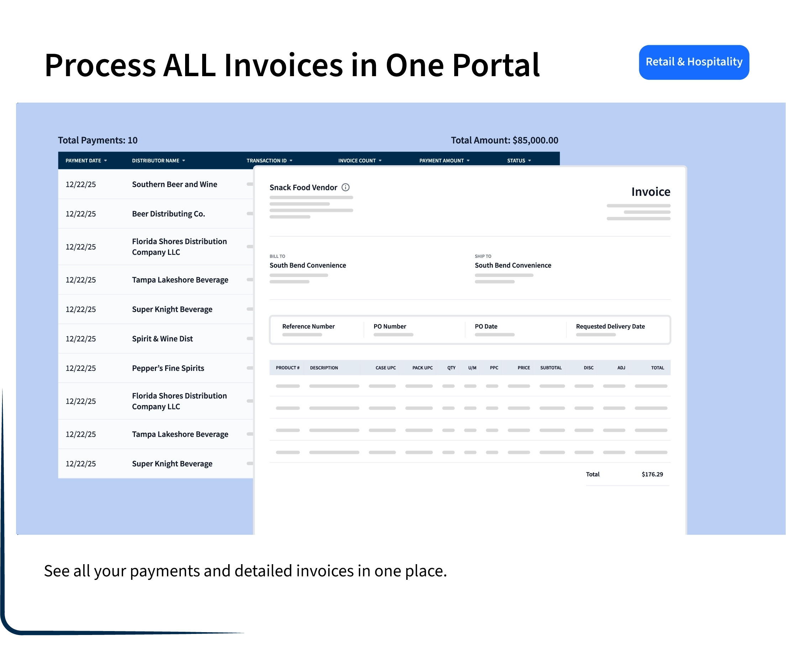Select Spirit & Wine Dist row

(162, 338)
